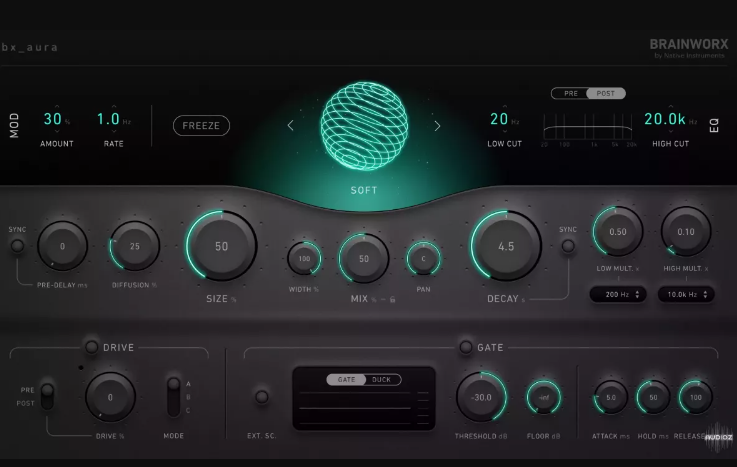
Task: Decrease MOD amount with down arrow
Action: coord(57,132)
